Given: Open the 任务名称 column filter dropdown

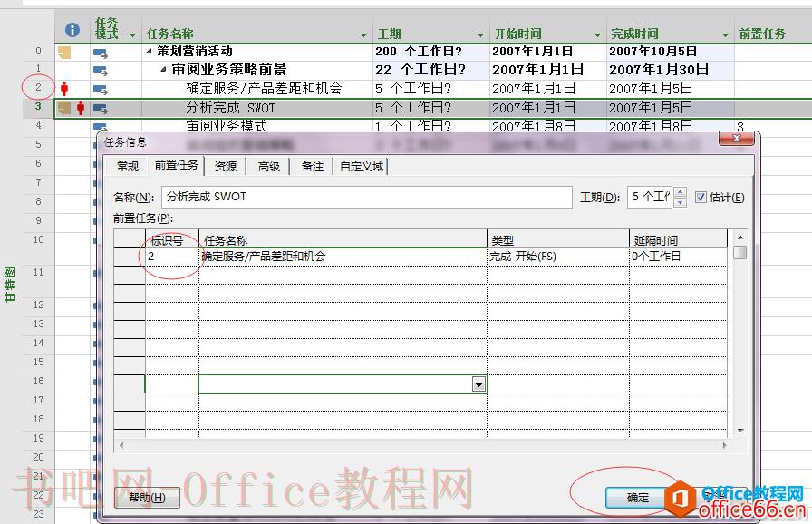Looking at the screenshot, I should coord(363,35).
